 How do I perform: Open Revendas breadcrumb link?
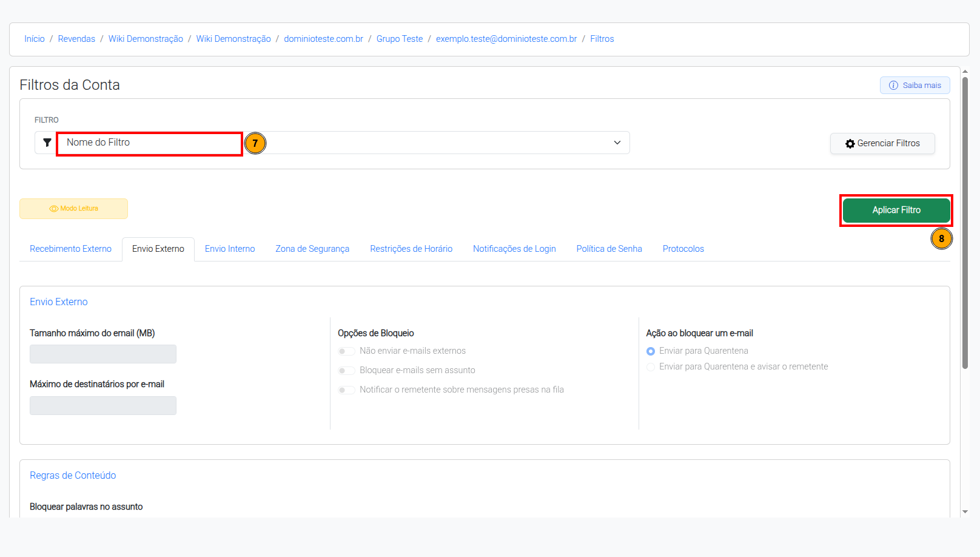[76, 39]
